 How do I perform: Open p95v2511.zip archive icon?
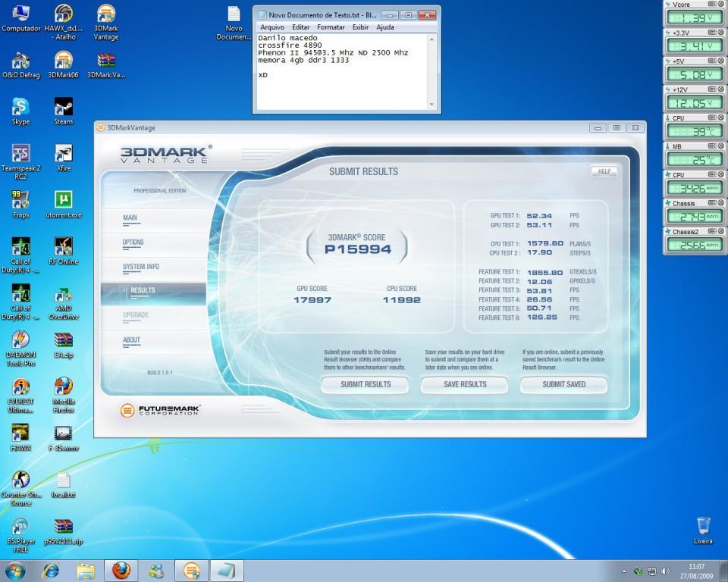click(64, 531)
